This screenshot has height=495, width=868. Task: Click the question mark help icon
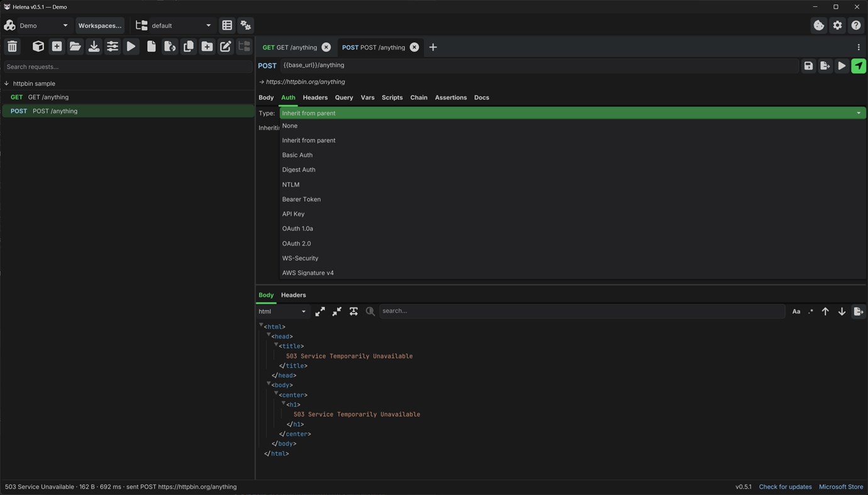pyautogui.click(x=856, y=26)
